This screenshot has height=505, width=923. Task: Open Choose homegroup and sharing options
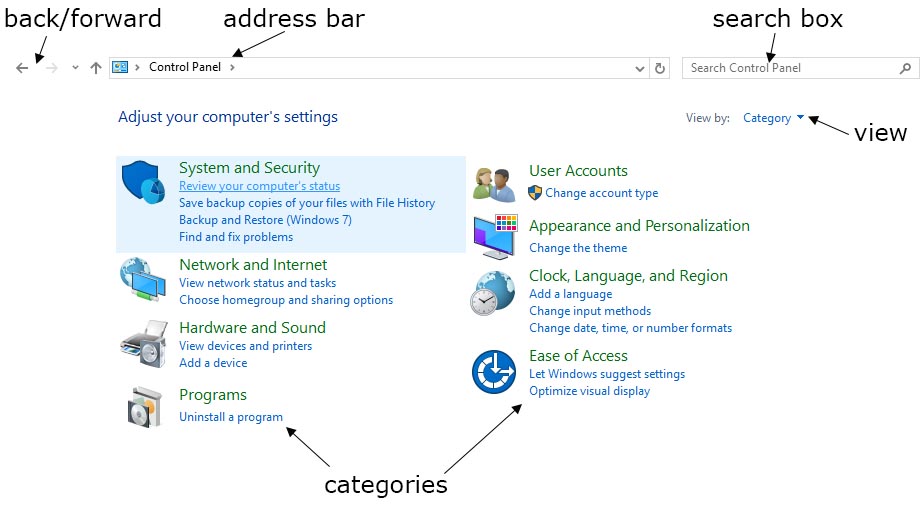coord(285,300)
